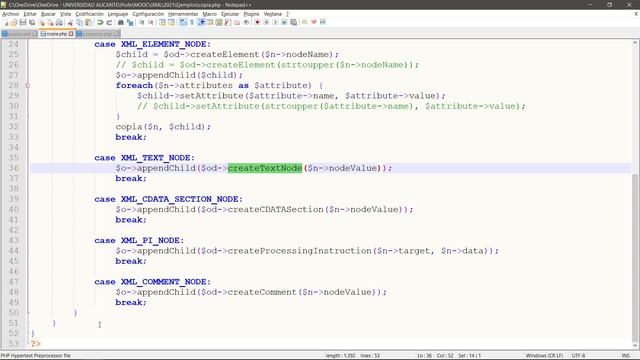Toggle word wrap in toolbar
The width and height of the screenshot is (640, 360).
click(x=182, y=22)
